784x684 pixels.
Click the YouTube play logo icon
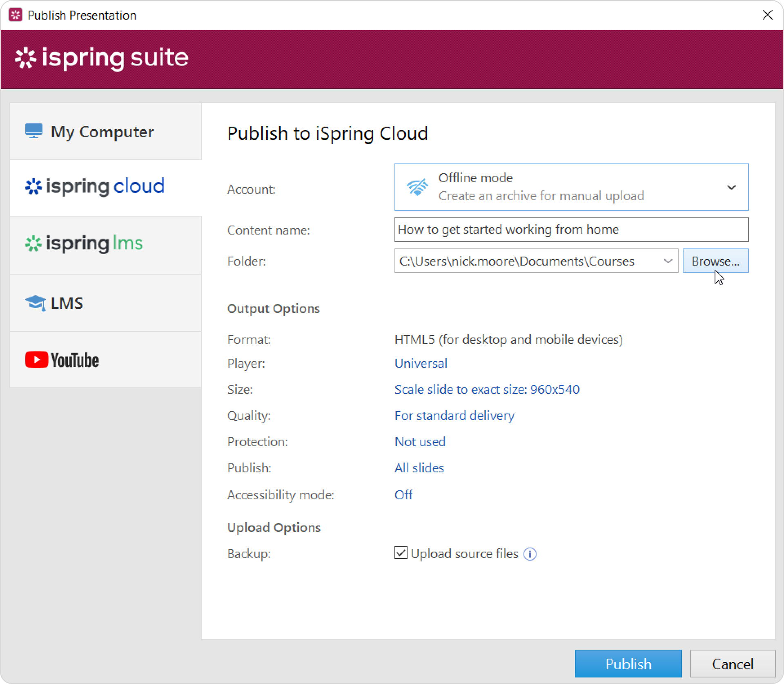37,360
